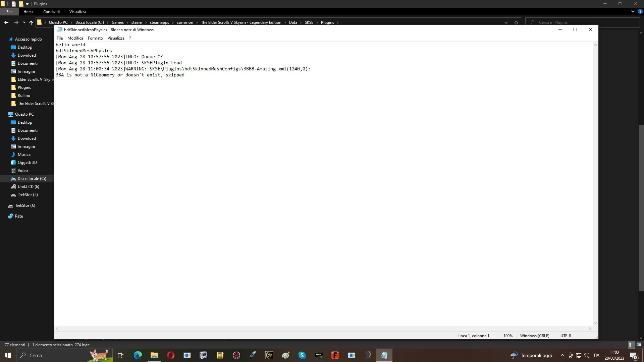
Task: Select Rete in navigation pane
Action: tap(19, 216)
